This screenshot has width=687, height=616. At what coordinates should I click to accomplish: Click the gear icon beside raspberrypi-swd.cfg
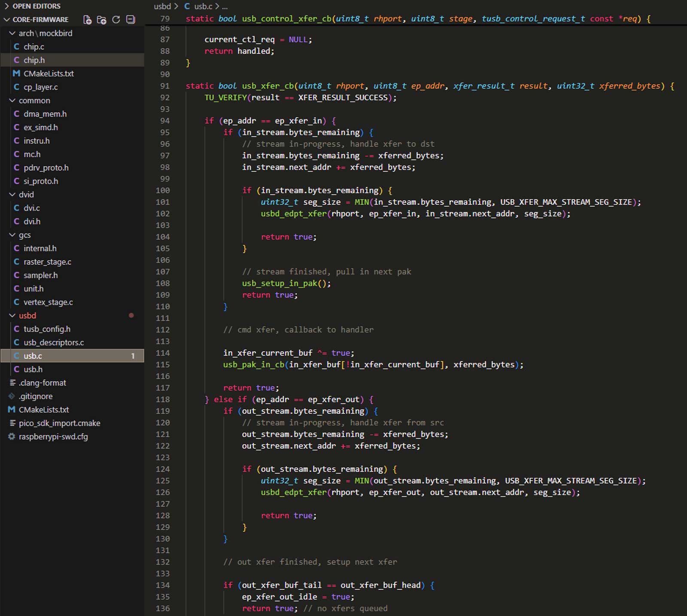coord(12,437)
